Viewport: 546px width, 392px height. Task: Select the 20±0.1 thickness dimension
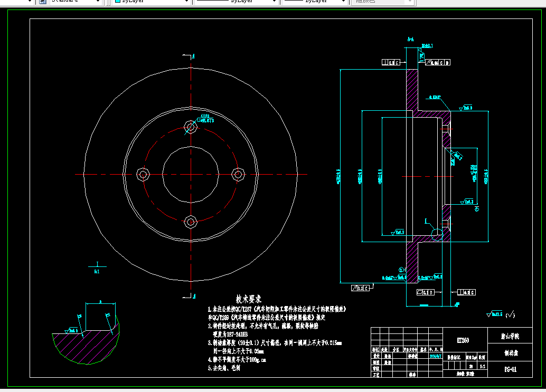[427, 45]
